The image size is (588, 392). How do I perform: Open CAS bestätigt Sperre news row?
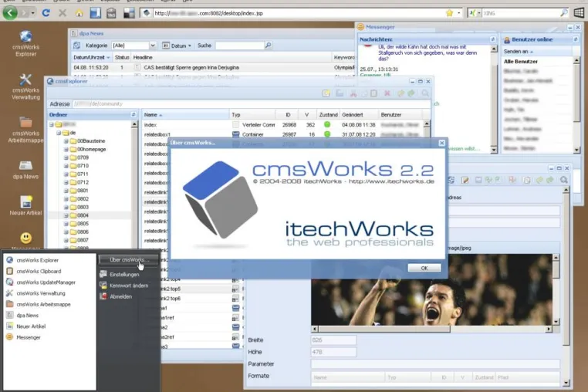pyautogui.click(x=213, y=68)
